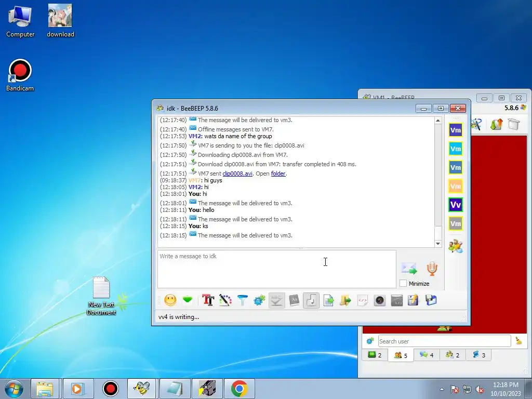
Task: Switch to groups tab showing 2
Action: pyautogui.click(x=453, y=355)
